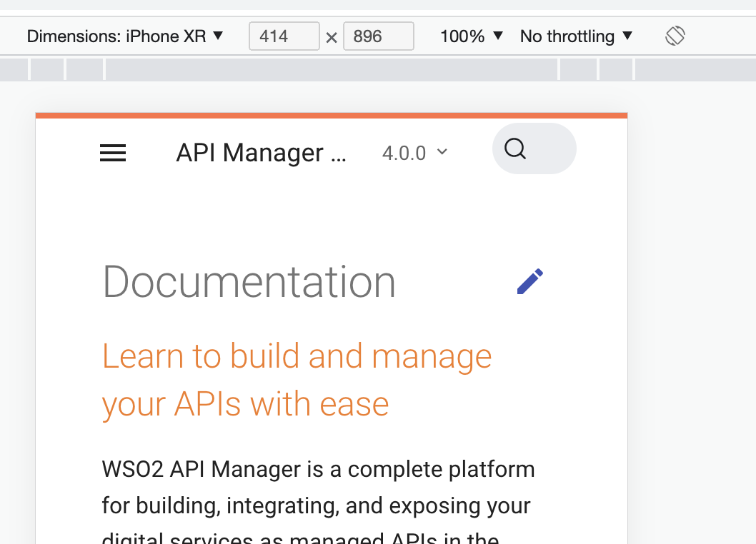Screen dimensions: 756x544
Task: Click the blue edit pencil icon
Action: coord(530,281)
